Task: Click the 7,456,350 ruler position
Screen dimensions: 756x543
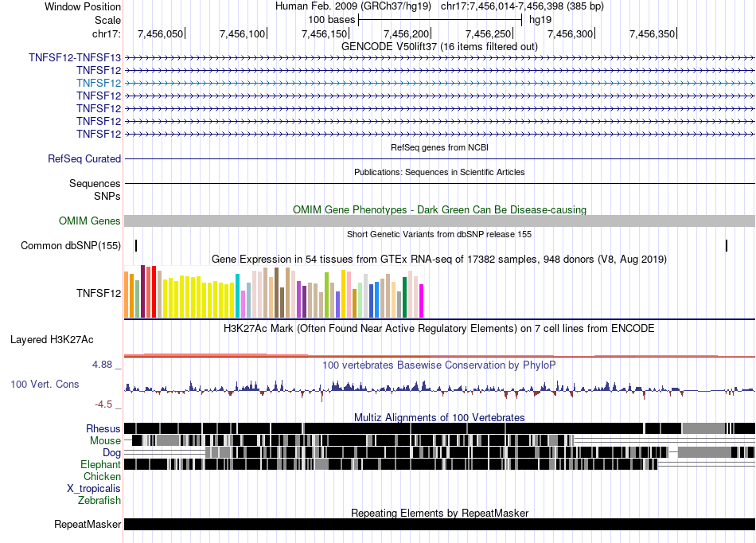Action: [x=652, y=33]
